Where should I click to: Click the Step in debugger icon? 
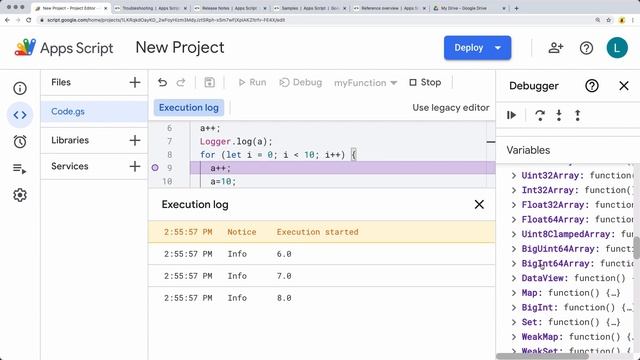559,116
